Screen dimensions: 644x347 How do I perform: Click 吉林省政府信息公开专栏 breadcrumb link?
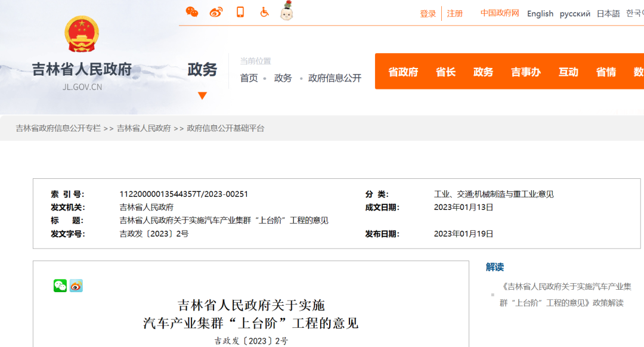point(58,128)
